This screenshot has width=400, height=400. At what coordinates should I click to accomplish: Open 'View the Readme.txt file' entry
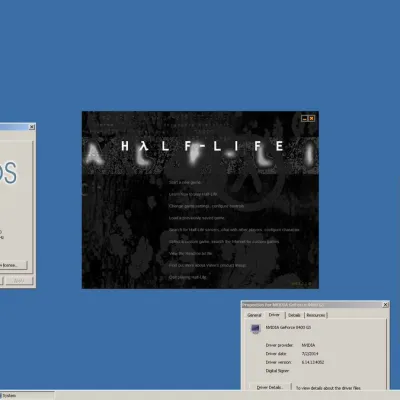tap(190, 253)
